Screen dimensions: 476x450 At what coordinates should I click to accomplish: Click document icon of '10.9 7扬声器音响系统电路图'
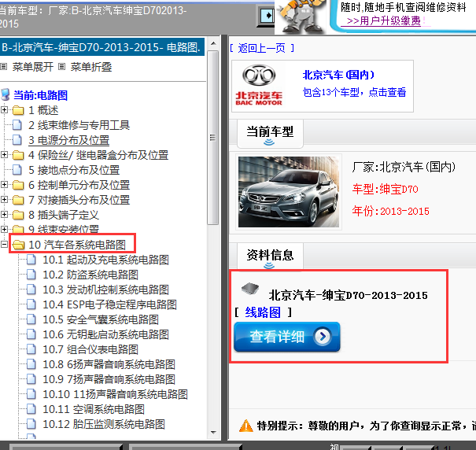31,379
